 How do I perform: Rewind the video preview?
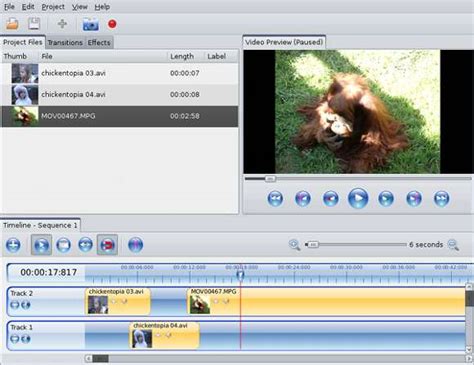pyautogui.click(x=331, y=199)
